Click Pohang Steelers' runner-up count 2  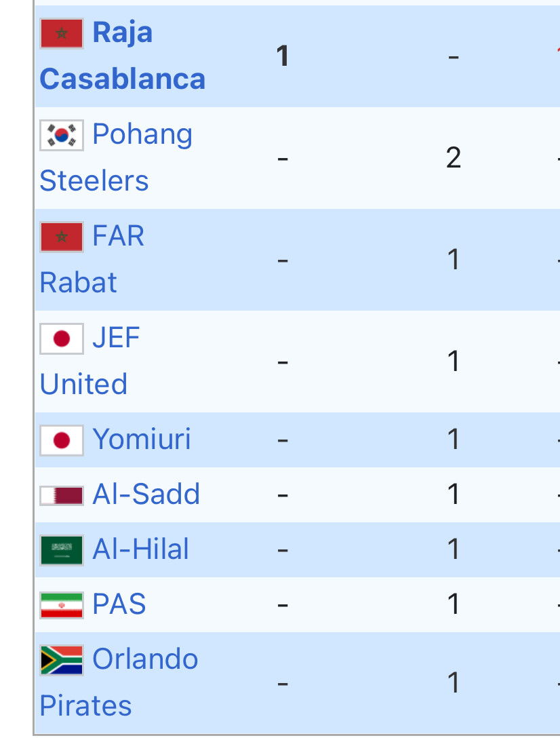pos(453,157)
